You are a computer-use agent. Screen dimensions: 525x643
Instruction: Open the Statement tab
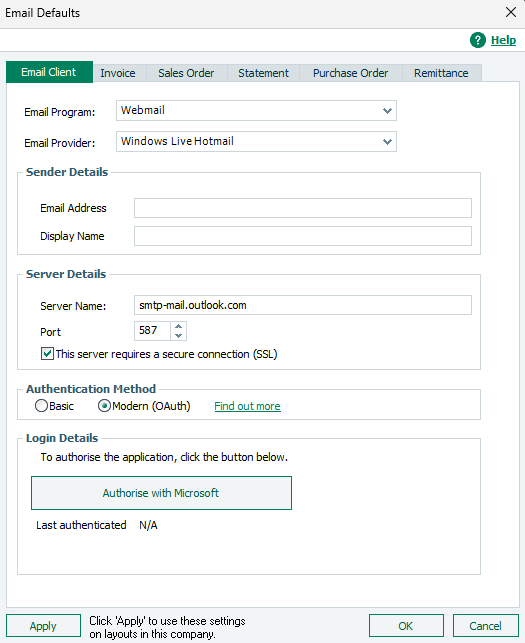(263, 73)
